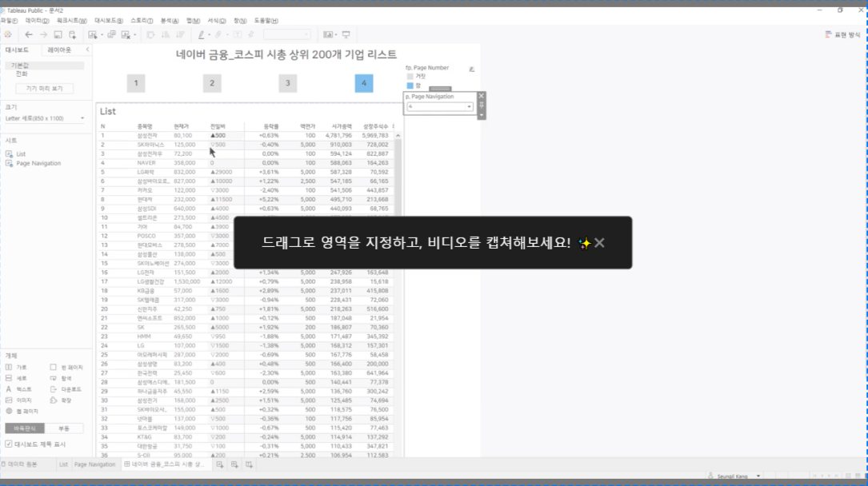Image resolution: width=868 pixels, height=486 pixels.
Task: Click the sort ascending toolbar icon
Action: point(165,34)
